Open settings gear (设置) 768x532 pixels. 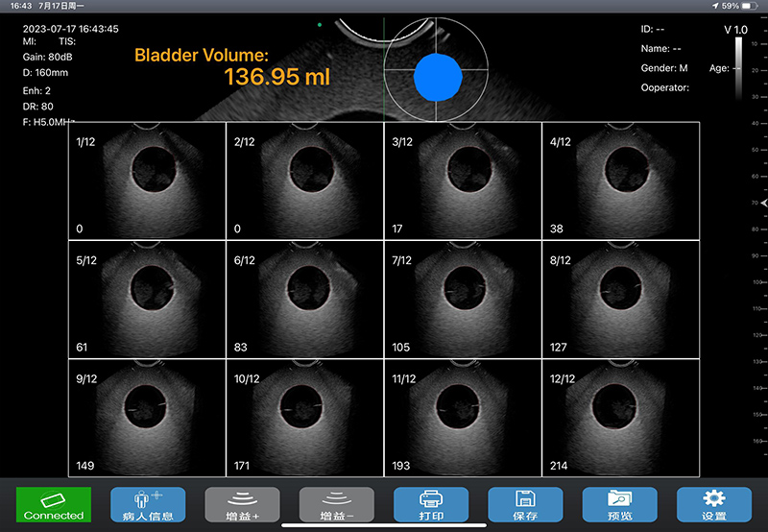coord(713,505)
